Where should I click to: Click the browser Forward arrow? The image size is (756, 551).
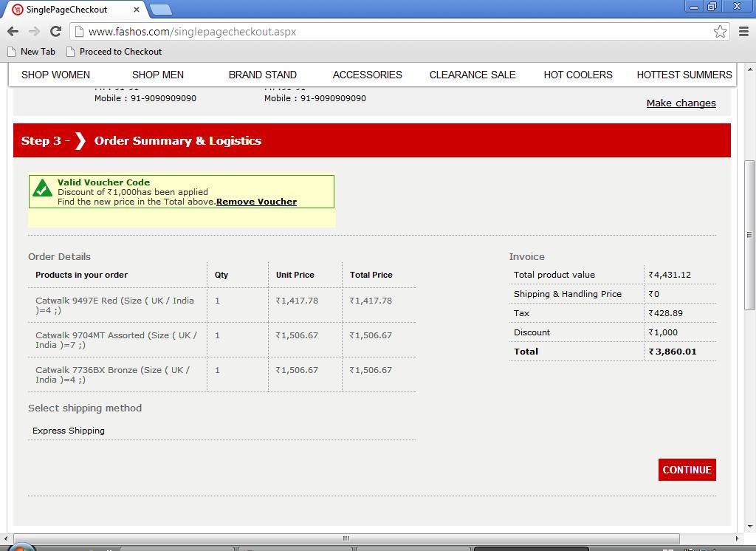[34, 31]
